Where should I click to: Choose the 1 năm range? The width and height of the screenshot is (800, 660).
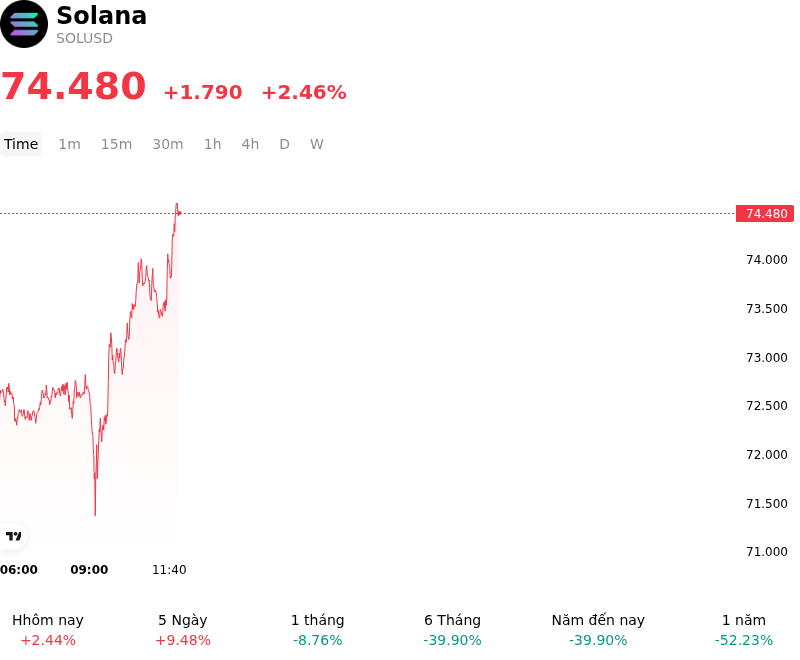pos(744,630)
